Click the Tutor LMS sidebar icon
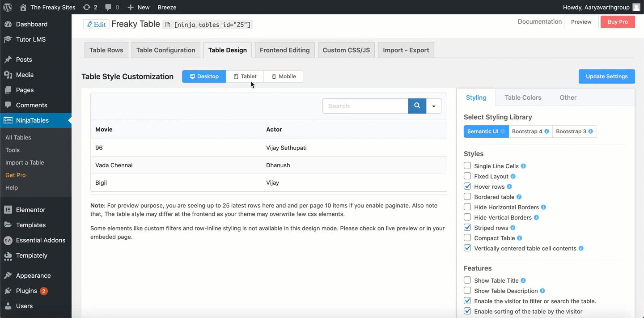The width and height of the screenshot is (644, 318). click(8, 39)
